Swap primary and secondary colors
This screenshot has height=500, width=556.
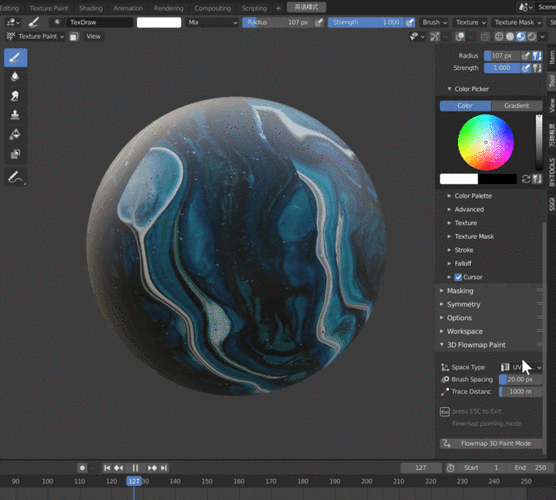pyautogui.click(x=526, y=179)
